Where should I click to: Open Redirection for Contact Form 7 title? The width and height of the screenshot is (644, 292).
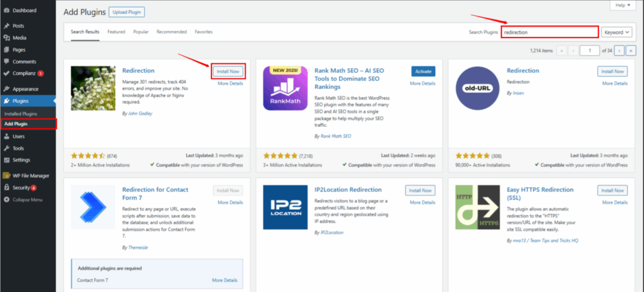point(155,193)
